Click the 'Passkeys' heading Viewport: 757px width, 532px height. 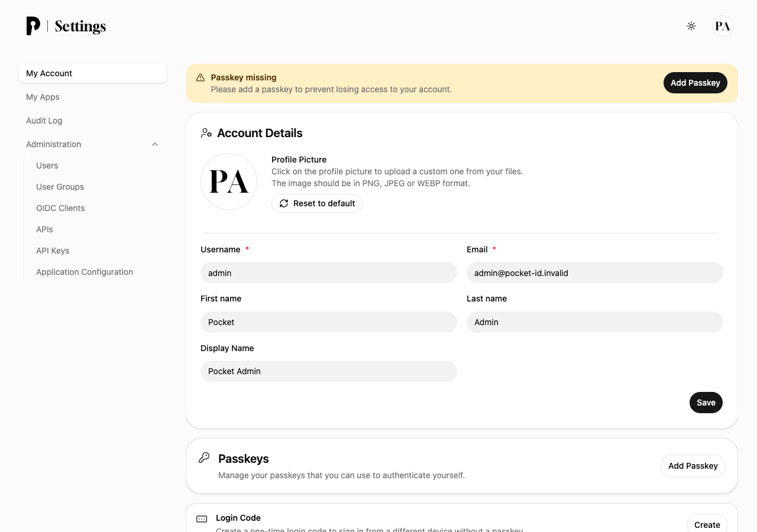244,459
